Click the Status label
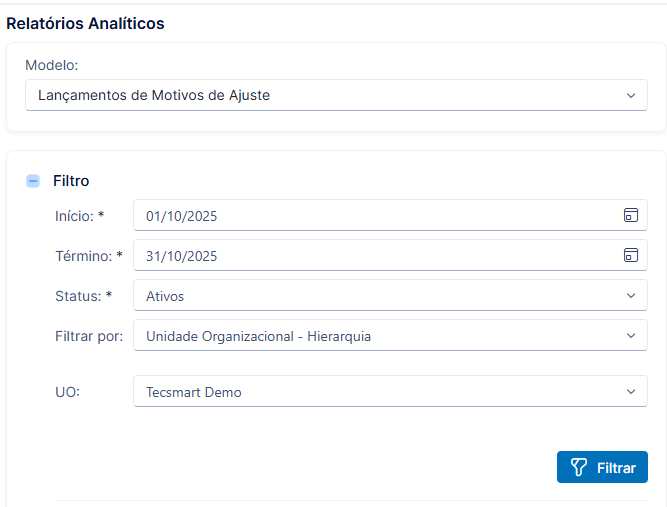This screenshot has width=667, height=507. (83, 296)
